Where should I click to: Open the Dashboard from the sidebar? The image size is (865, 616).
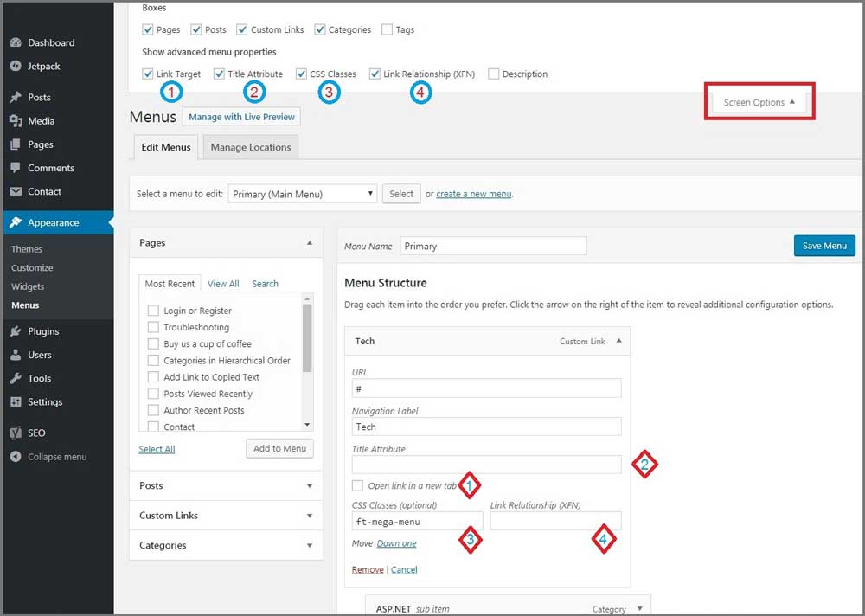click(x=15, y=42)
